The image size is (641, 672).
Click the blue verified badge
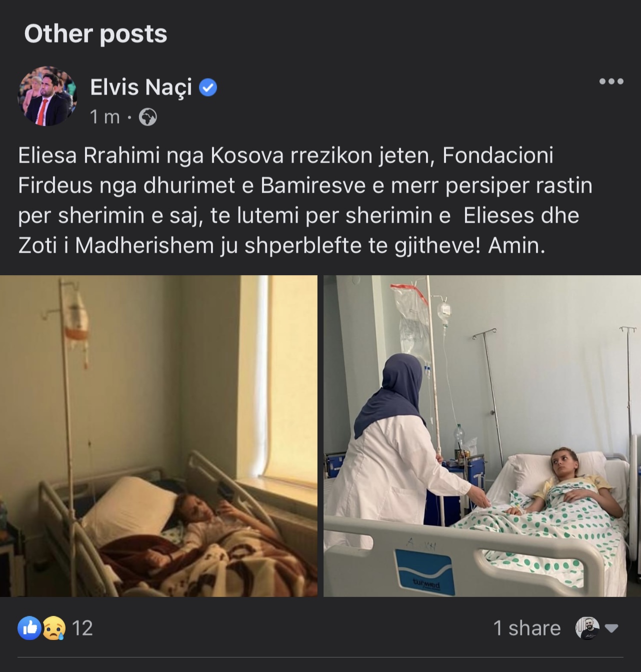point(208,88)
